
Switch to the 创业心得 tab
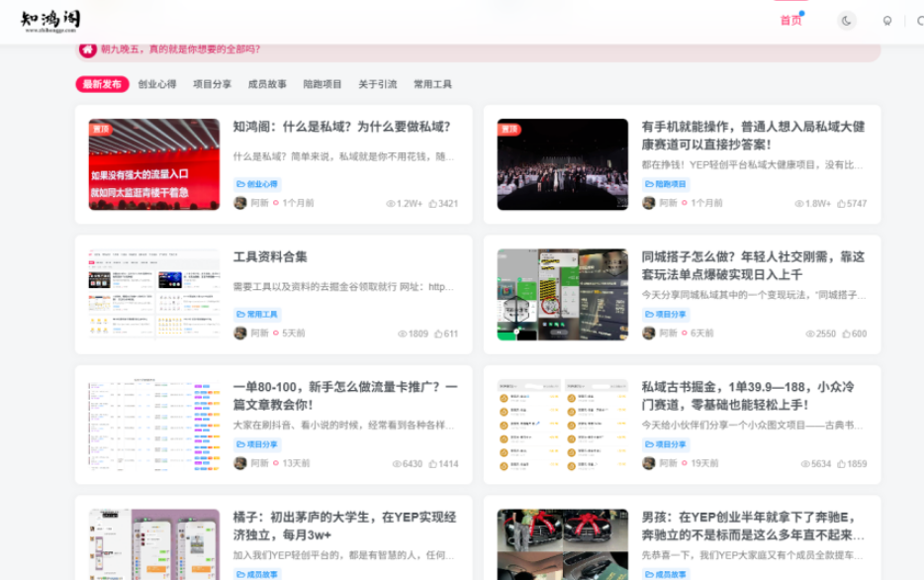[x=157, y=85]
